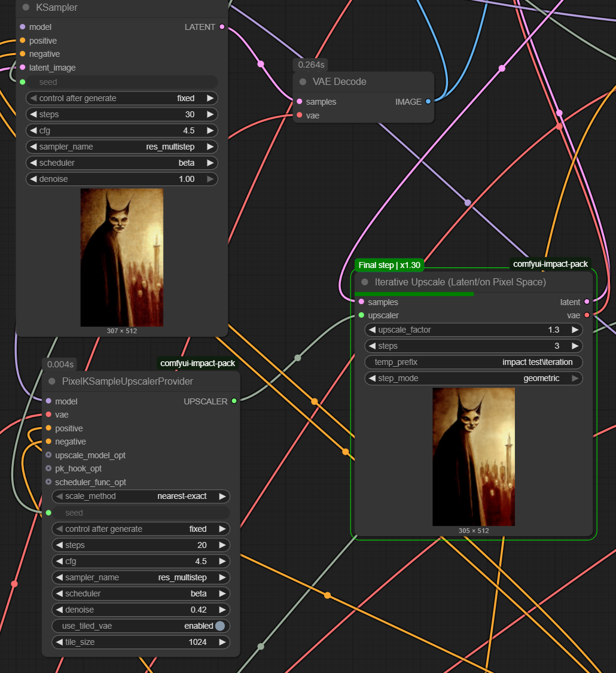
Task: Click the Iterative Upscale latent output socket
Action: click(x=587, y=302)
